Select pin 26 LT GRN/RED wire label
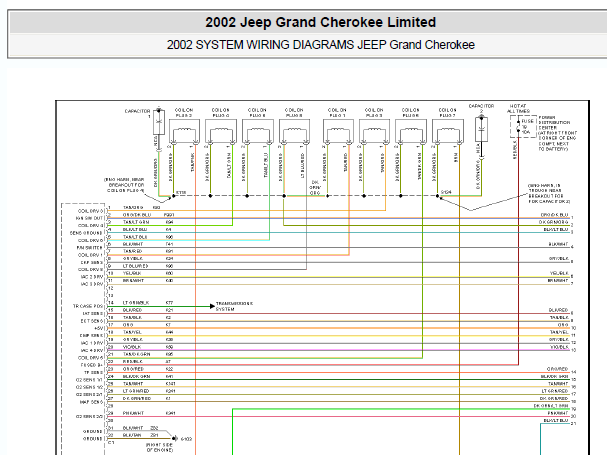 (136, 391)
